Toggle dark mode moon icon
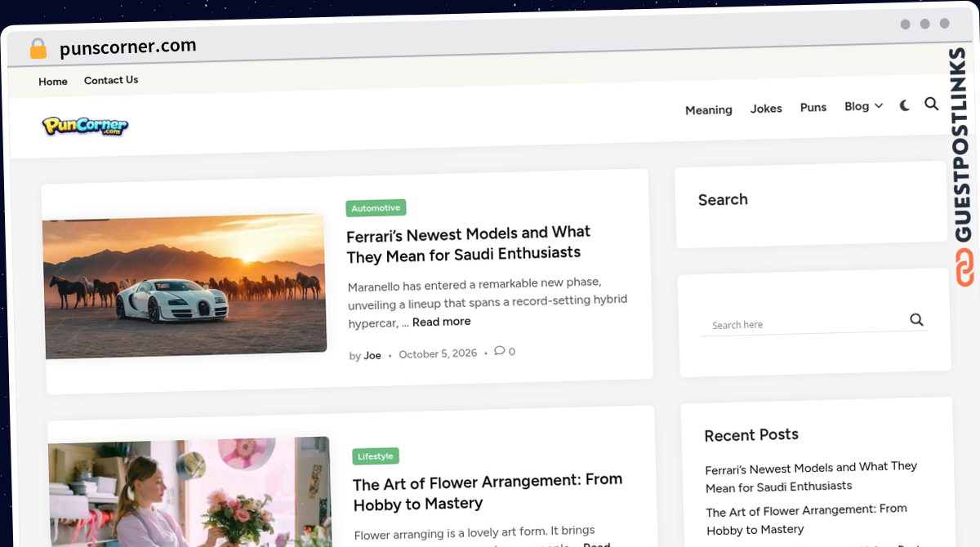The width and height of the screenshot is (980, 547). (x=905, y=105)
